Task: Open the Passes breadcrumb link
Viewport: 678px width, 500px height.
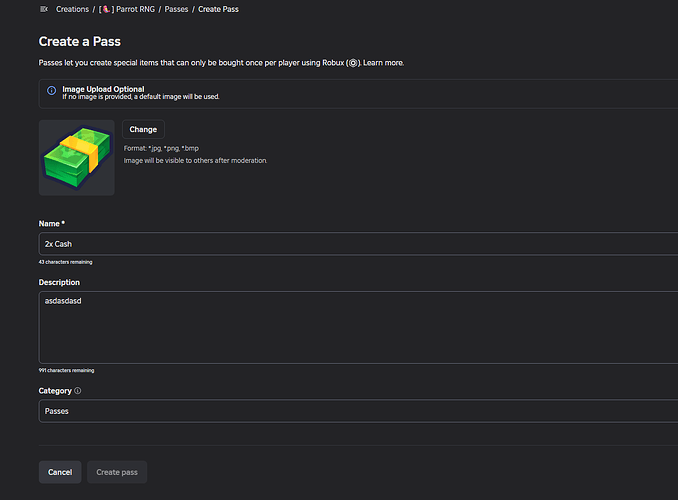Action: 176,9
